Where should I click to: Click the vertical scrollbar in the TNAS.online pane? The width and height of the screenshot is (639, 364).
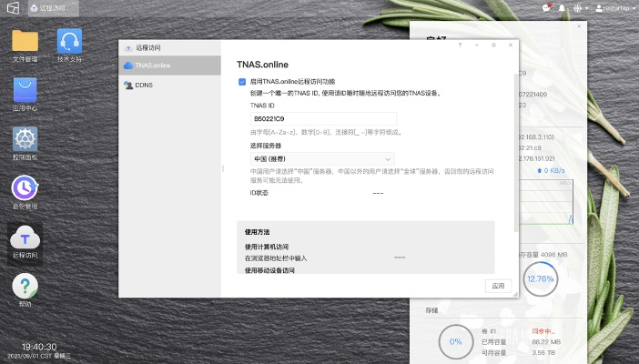(x=516, y=153)
